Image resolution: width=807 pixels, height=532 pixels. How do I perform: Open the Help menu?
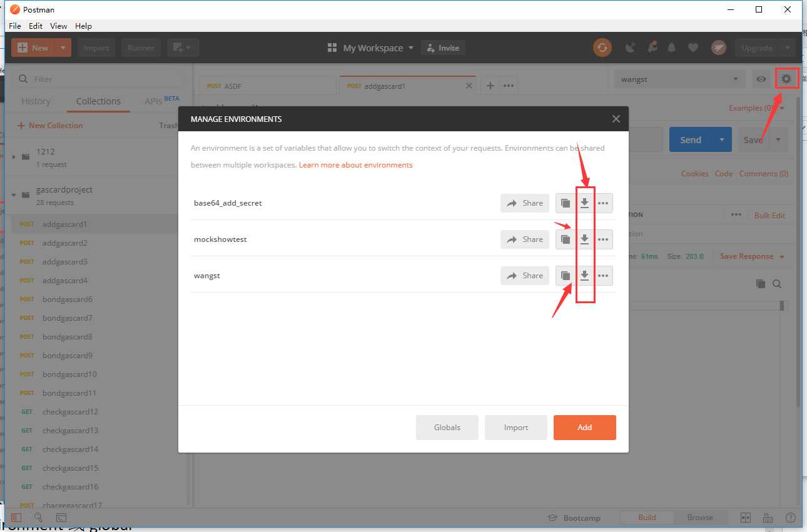[83, 26]
